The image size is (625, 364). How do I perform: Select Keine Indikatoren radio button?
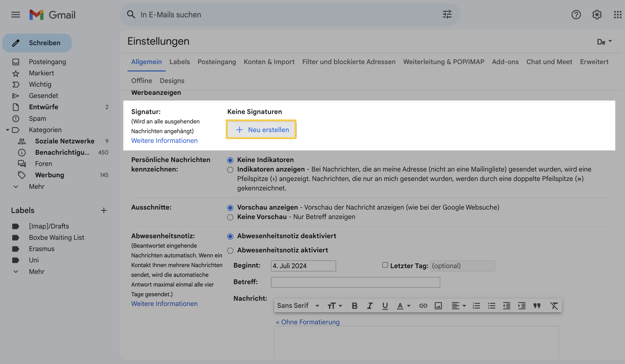click(x=230, y=160)
